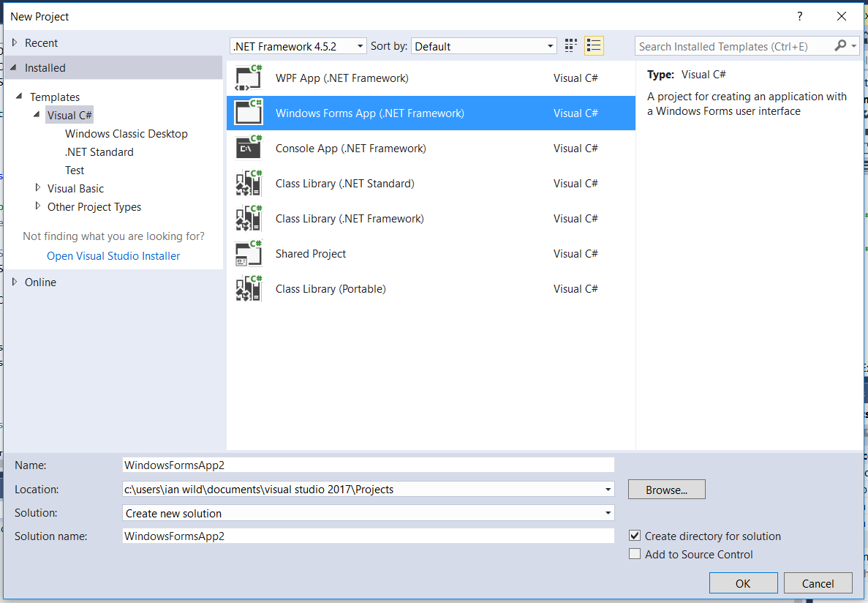Expand the Recent section
868x603 pixels.
(15, 42)
